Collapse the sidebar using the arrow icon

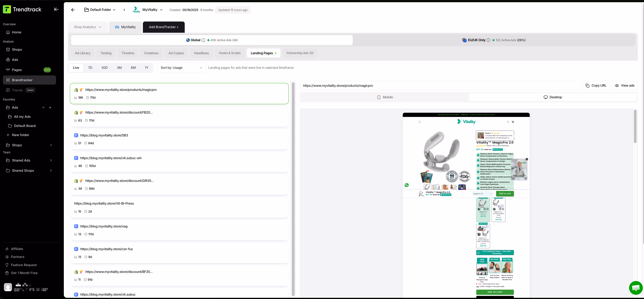click(x=56, y=9)
